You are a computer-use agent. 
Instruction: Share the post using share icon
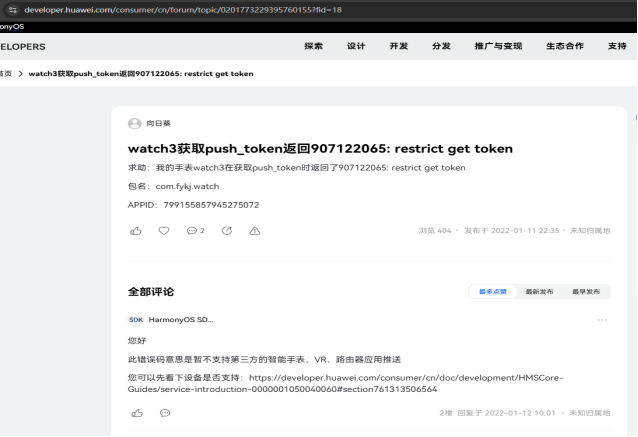tap(227, 231)
